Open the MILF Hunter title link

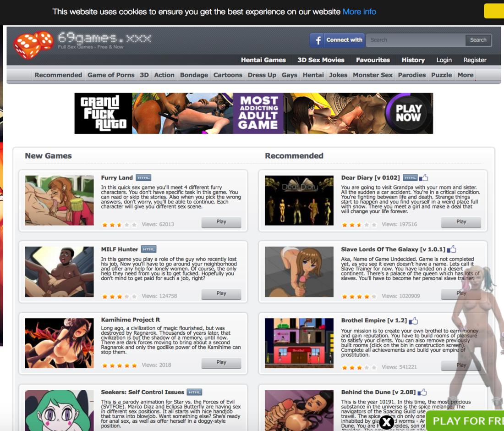(x=119, y=249)
